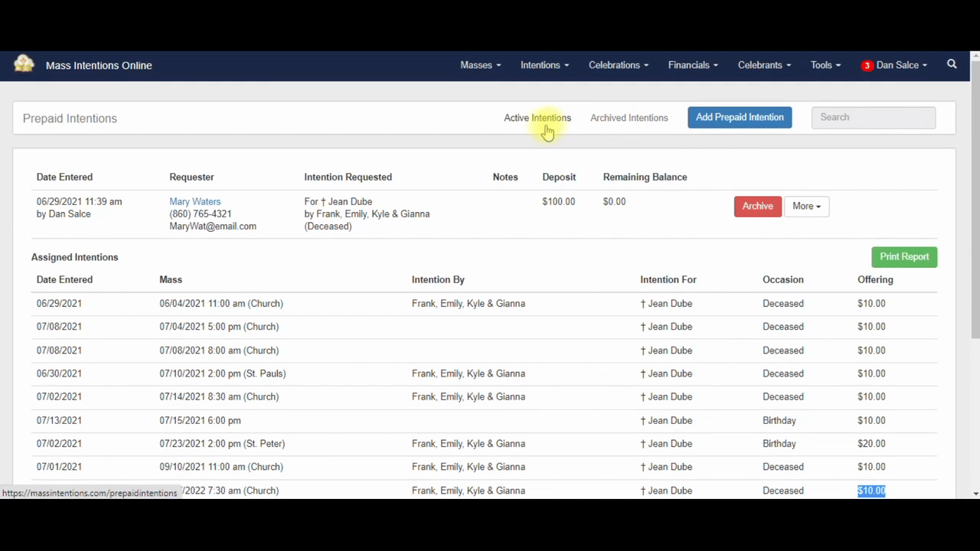
Task: Click the 06/04/2021 11:00 am (Church) mass
Action: coord(221,303)
